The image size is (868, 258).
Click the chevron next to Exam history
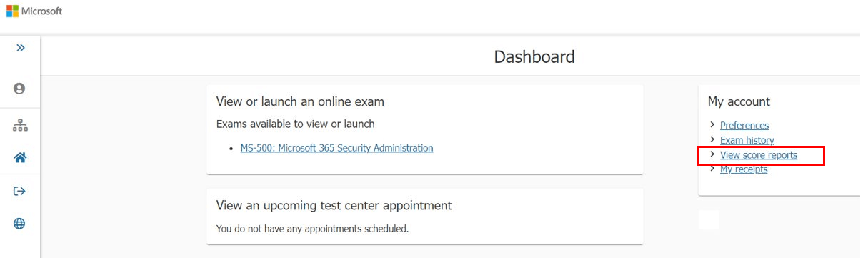pos(712,139)
